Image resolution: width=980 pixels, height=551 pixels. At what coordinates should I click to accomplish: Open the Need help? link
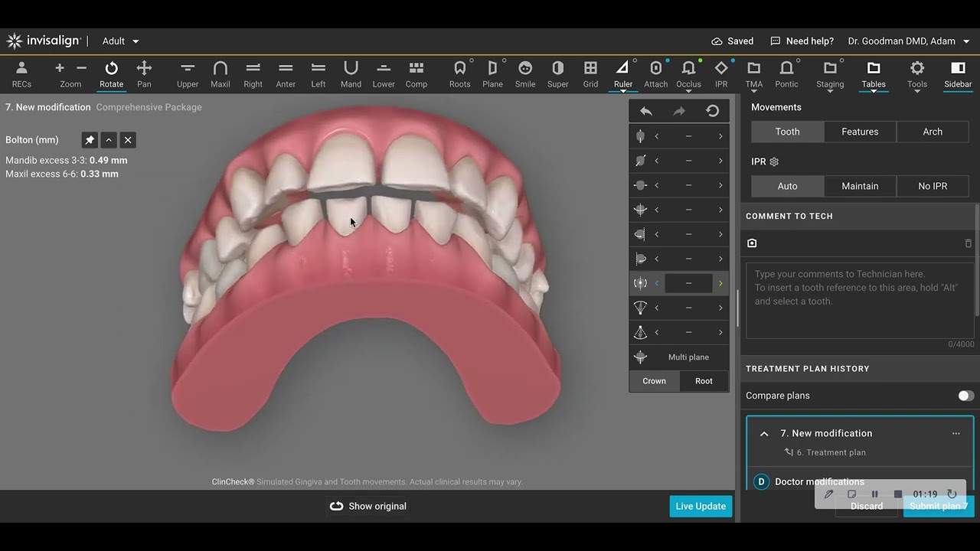(802, 41)
